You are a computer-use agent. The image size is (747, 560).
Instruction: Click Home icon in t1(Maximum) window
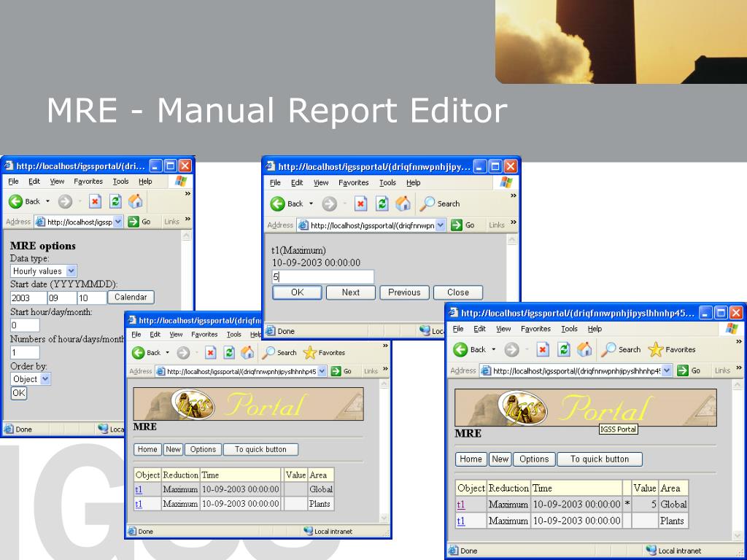(x=403, y=203)
